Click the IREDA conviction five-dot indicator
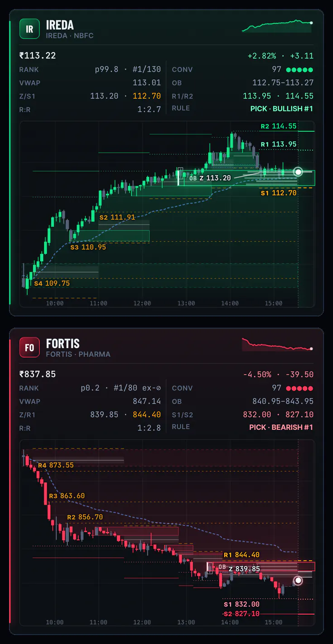This screenshot has width=333, height=644. [x=299, y=70]
